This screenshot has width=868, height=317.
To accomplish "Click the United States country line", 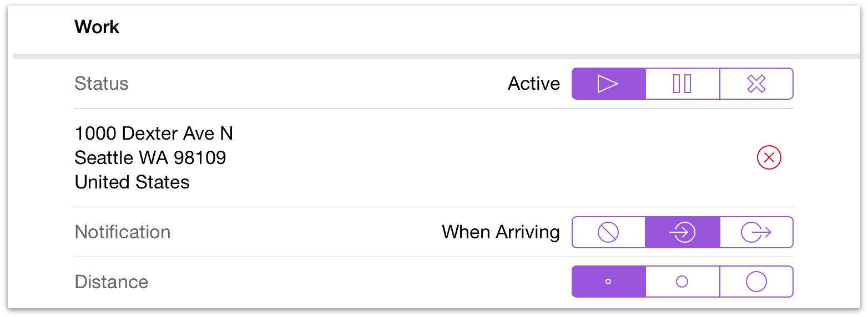I will coord(132,182).
